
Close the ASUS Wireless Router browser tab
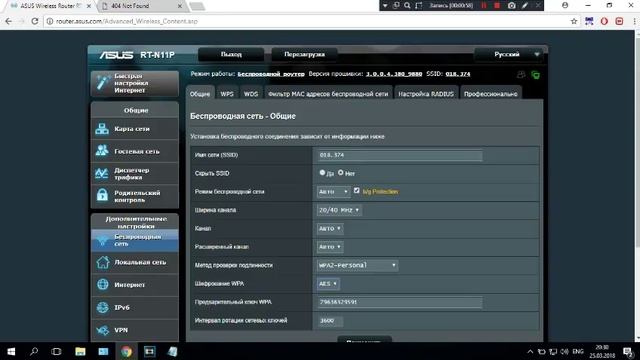[x=89, y=6]
